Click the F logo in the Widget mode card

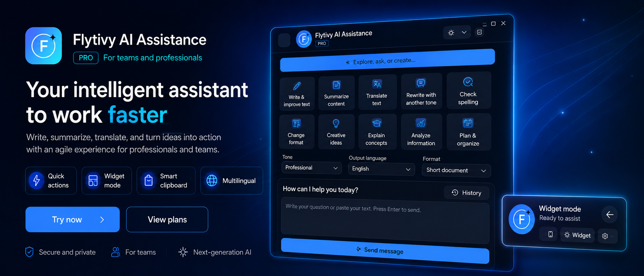[522, 219]
